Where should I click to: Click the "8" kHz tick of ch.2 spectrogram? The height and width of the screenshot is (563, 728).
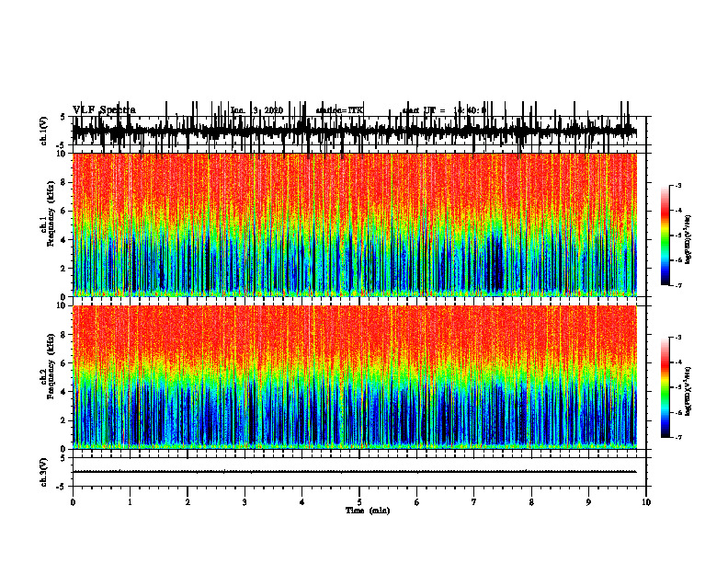pyautogui.click(x=64, y=335)
